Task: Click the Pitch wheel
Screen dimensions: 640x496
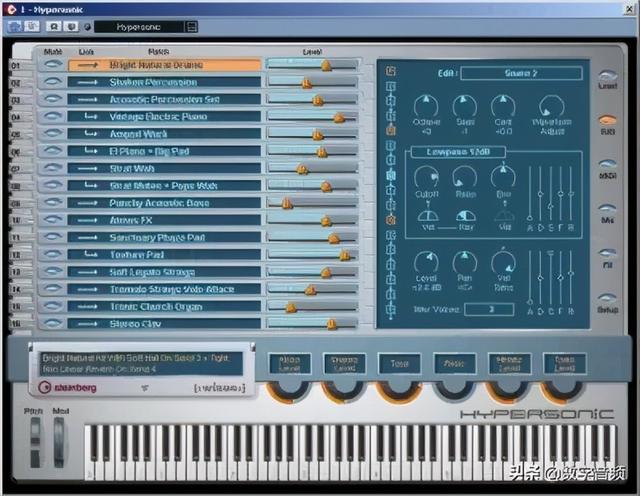Action: [x=36, y=443]
